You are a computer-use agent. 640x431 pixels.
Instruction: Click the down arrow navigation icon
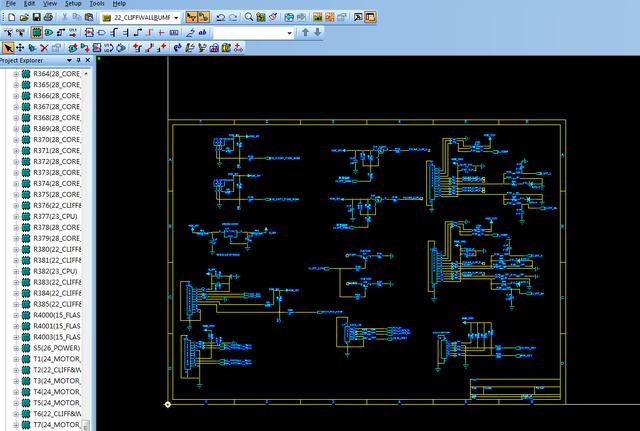(318, 33)
